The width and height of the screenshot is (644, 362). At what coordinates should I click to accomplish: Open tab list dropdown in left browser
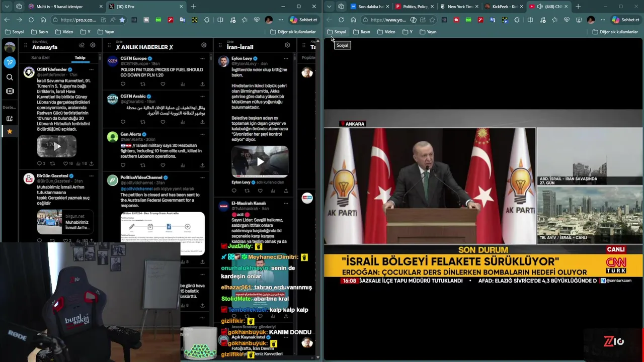point(7,7)
